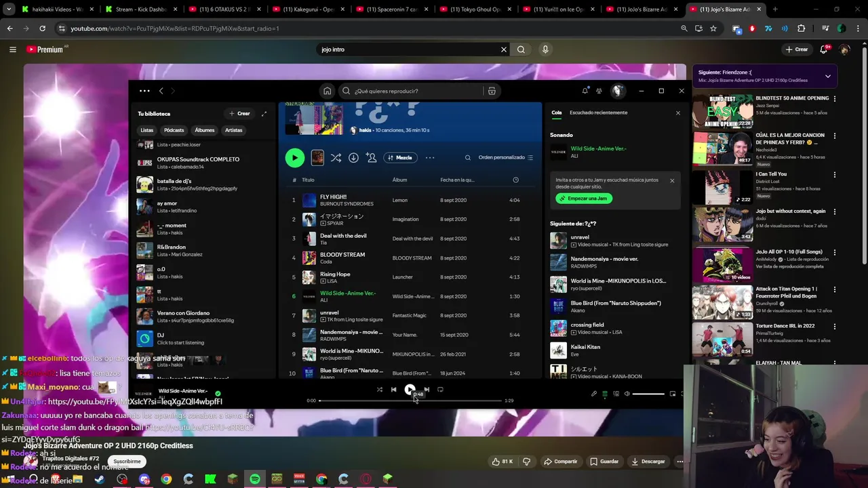Toggle the saved-to-library checkmark for Wild Side
868x488 pixels.
tap(218, 393)
